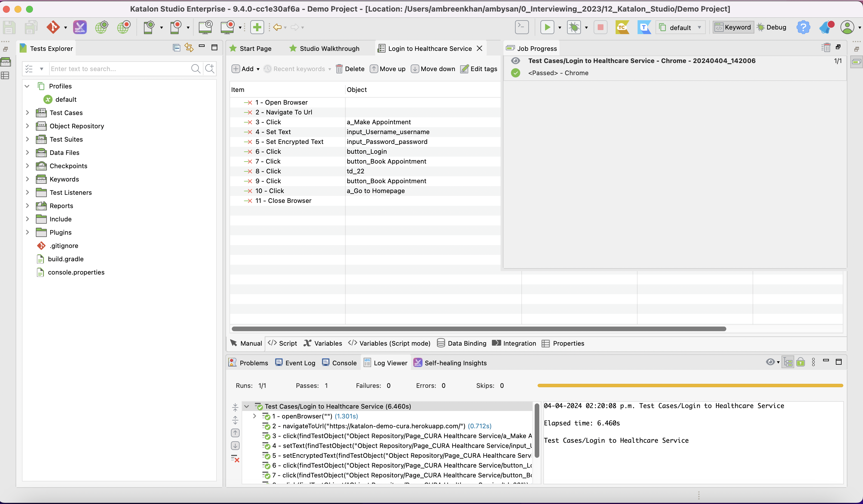Launch the Spy Mobile tool

[149, 27]
